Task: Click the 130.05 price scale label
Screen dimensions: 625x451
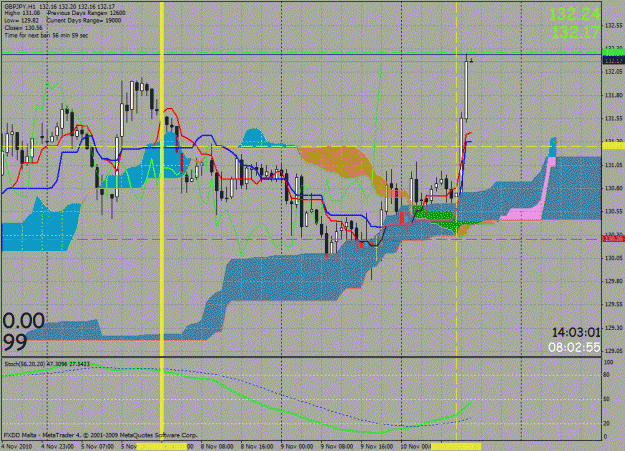Action: click(614, 258)
